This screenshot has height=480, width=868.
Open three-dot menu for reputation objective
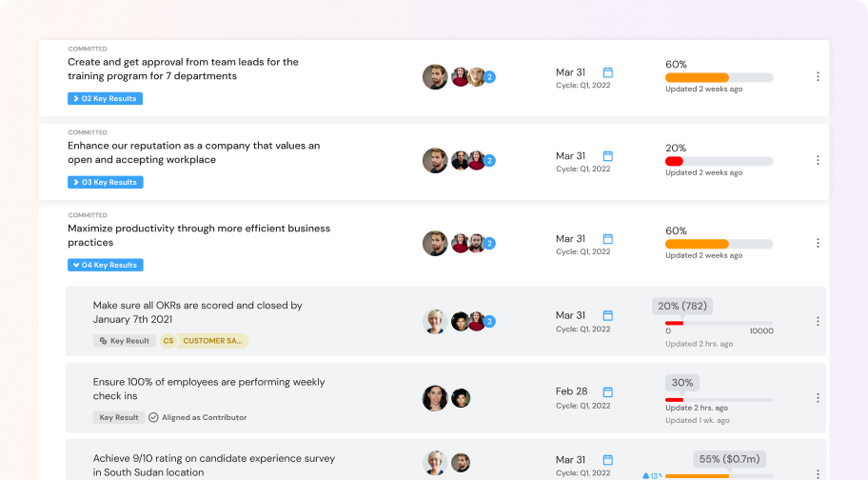(818, 161)
